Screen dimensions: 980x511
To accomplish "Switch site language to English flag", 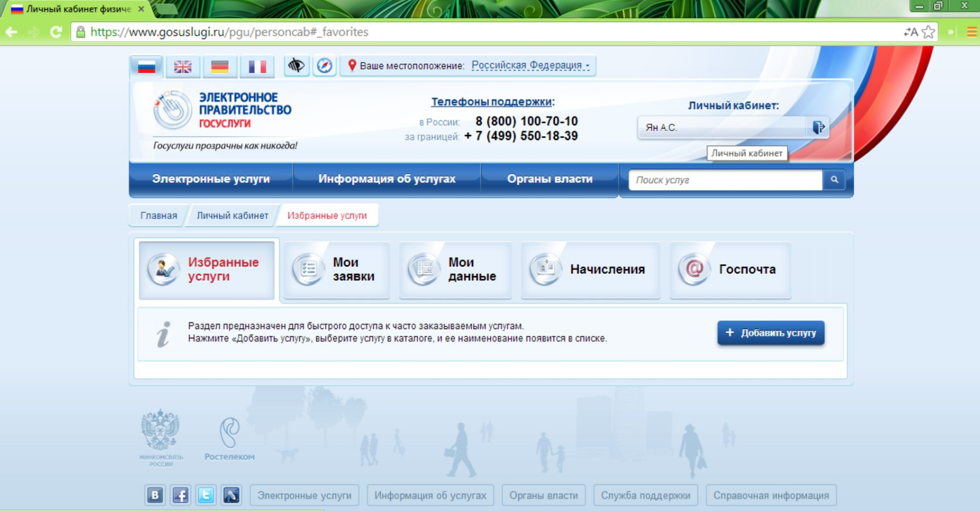I will 183,66.
